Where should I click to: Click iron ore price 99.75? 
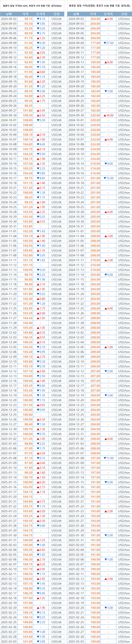[28, 178]
